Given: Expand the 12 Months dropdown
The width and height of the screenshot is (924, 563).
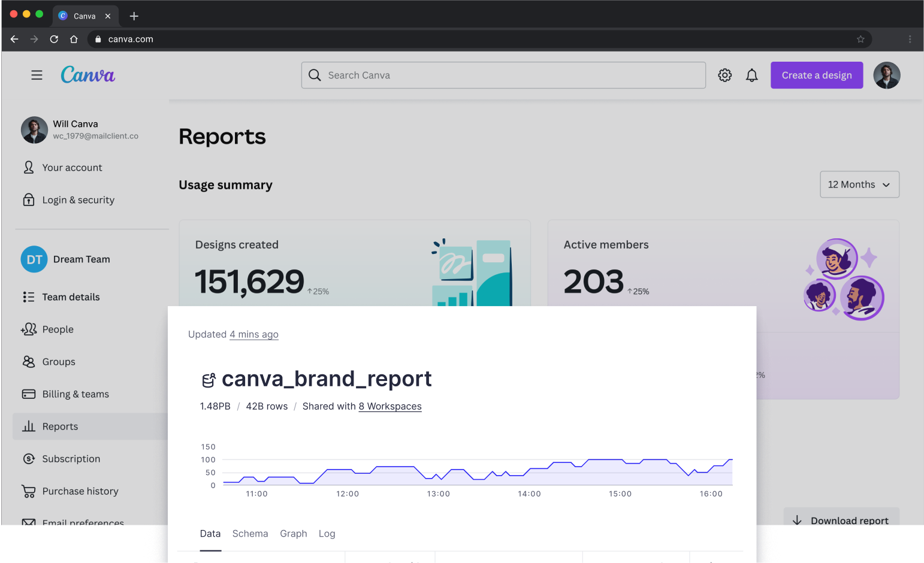Looking at the screenshot, I should pos(859,184).
